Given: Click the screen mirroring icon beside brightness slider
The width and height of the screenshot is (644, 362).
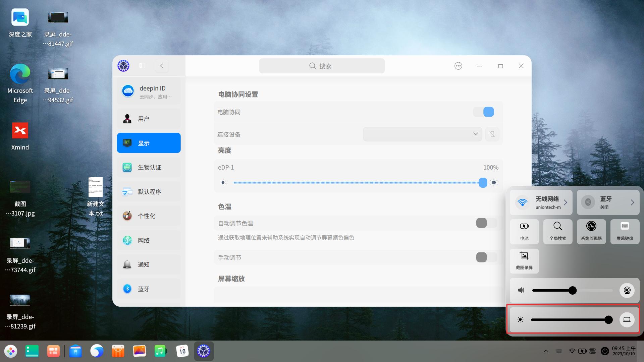Looking at the screenshot, I should (627, 319).
